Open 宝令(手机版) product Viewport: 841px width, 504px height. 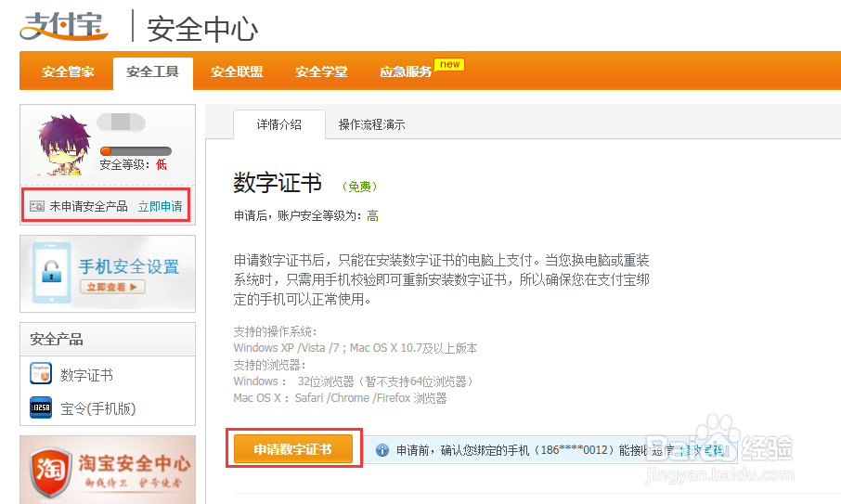98,408
